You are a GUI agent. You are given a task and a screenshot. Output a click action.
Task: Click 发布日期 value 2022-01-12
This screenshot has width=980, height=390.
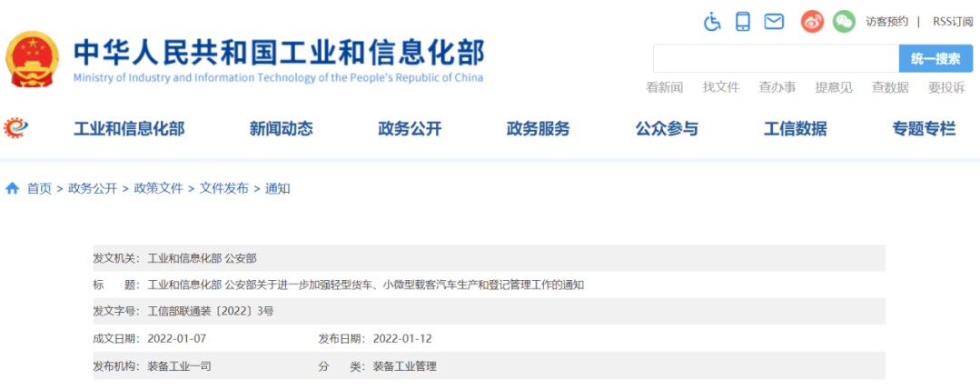[x=402, y=339]
